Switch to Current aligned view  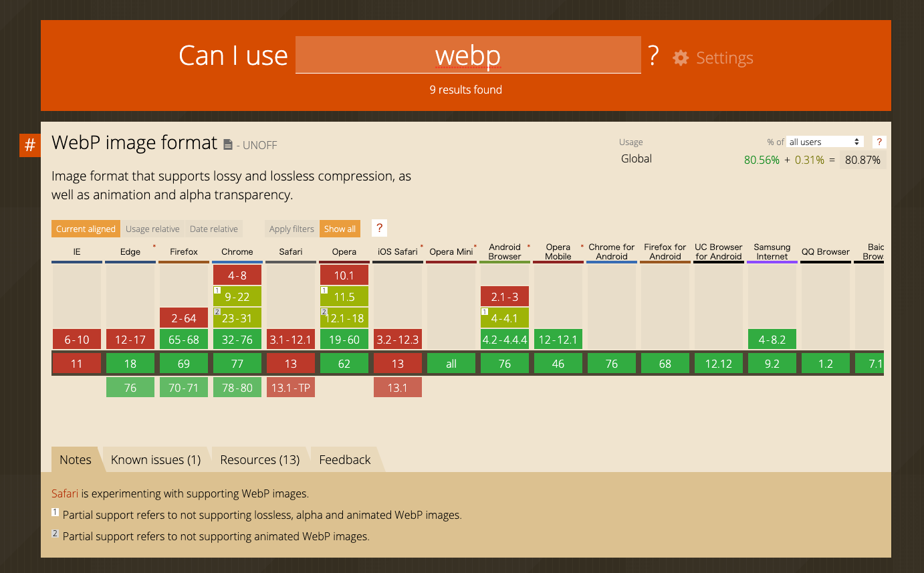point(86,229)
